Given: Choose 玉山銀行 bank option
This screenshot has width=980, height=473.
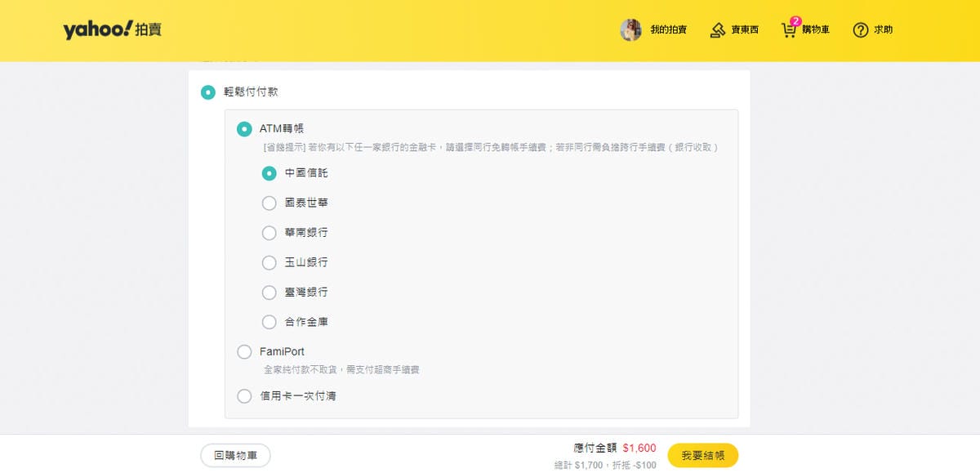Looking at the screenshot, I should (x=269, y=262).
